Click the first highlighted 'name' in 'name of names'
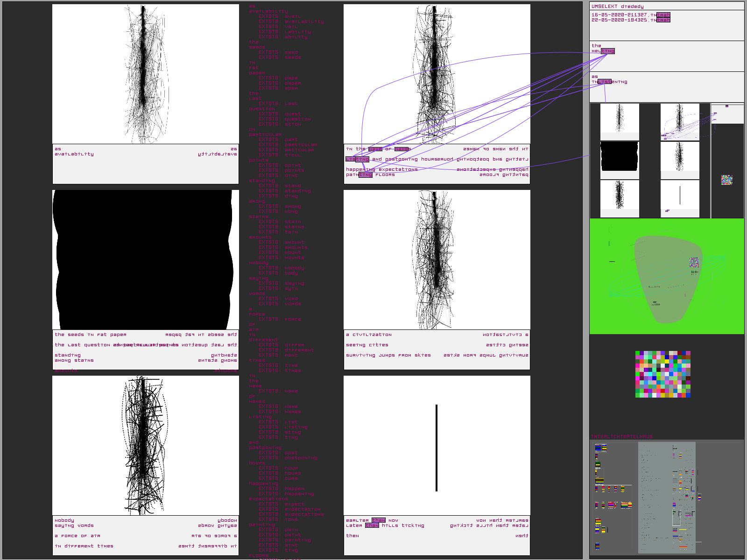The height and width of the screenshot is (560, 747). (x=375, y=149)
